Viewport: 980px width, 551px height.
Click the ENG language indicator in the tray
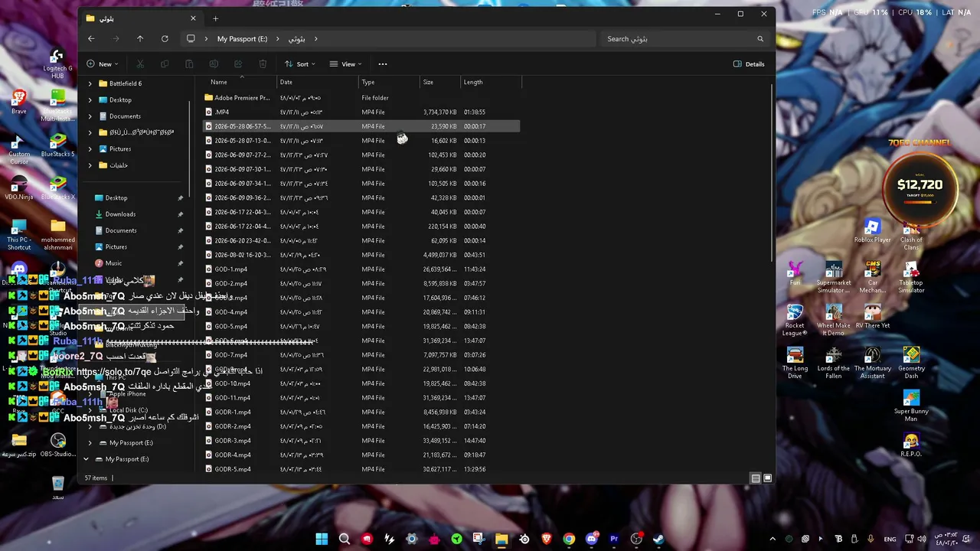coord(890,540)
